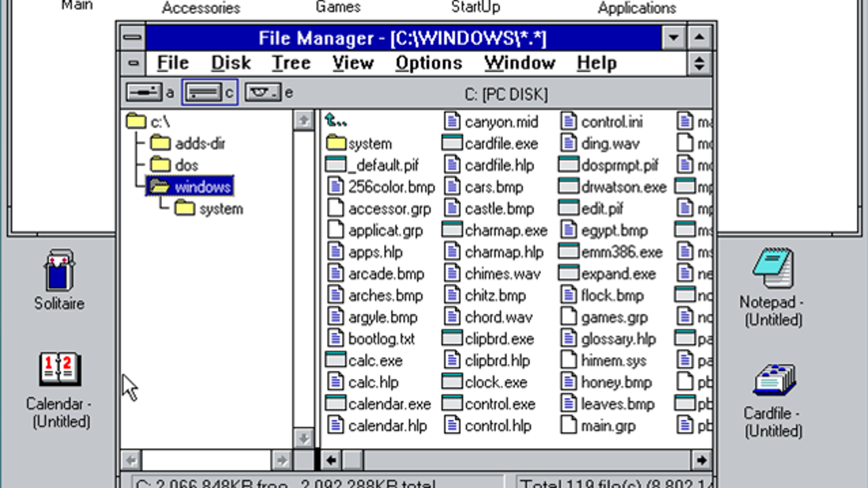Screen dimensions: 868x488
Task: Select CD-ROM drive e icon
Action: coord(263,93)
